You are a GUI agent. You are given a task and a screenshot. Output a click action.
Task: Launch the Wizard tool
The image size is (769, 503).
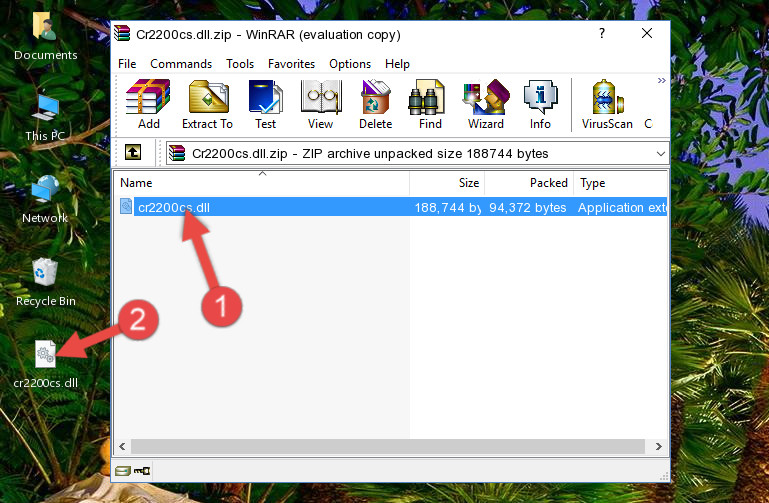point(486,104)
